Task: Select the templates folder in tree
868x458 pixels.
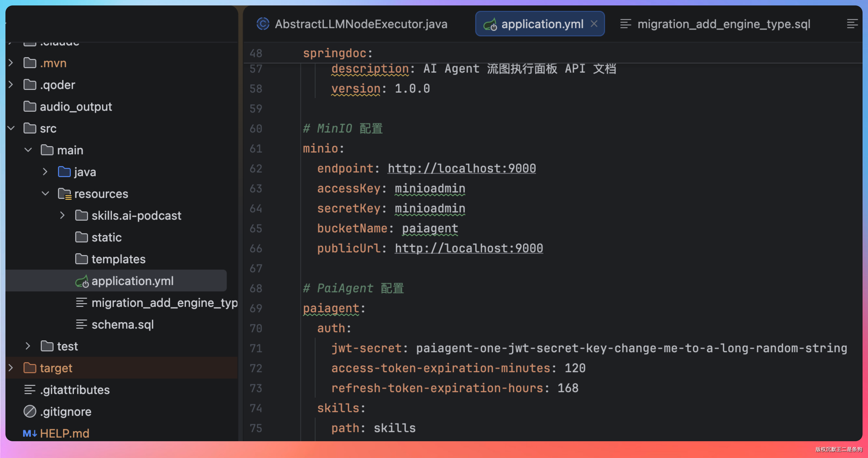Action: pos(118,259)
